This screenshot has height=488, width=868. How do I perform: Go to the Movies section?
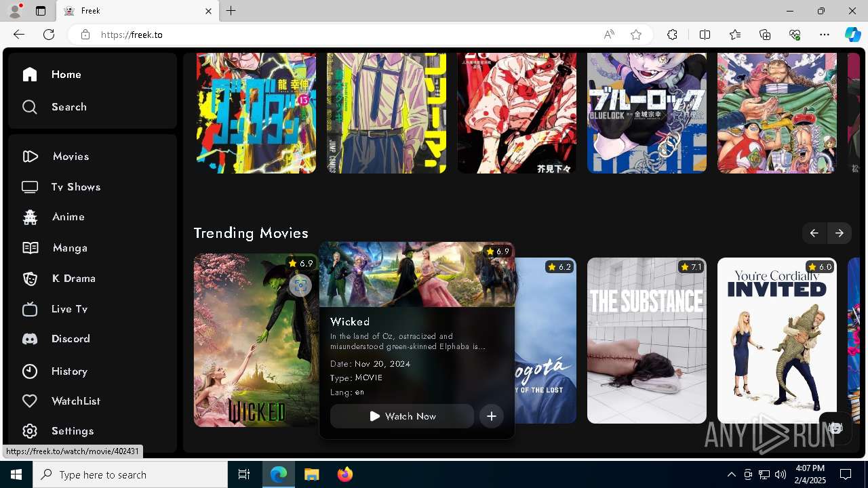coord(56,157)
